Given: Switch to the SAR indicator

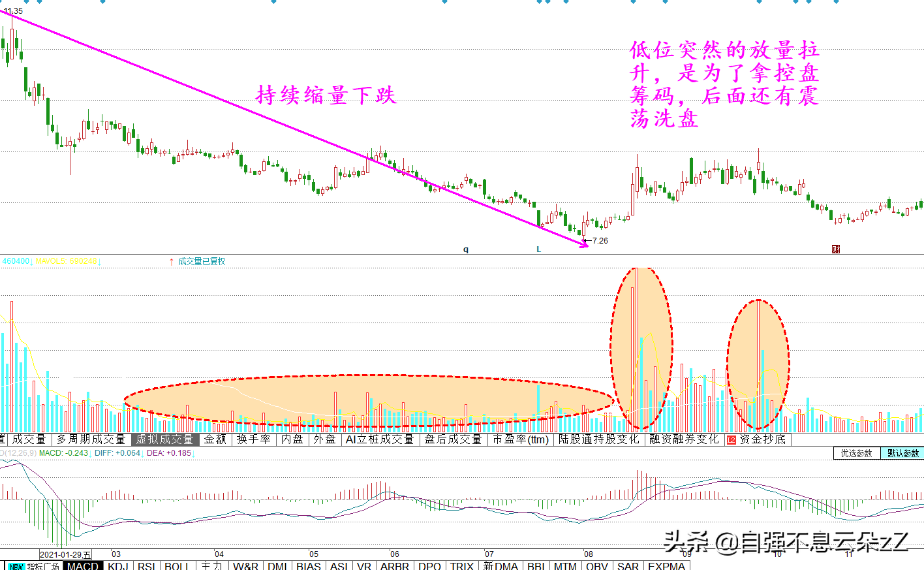Looking at the screenshot, I should point(628,566).
